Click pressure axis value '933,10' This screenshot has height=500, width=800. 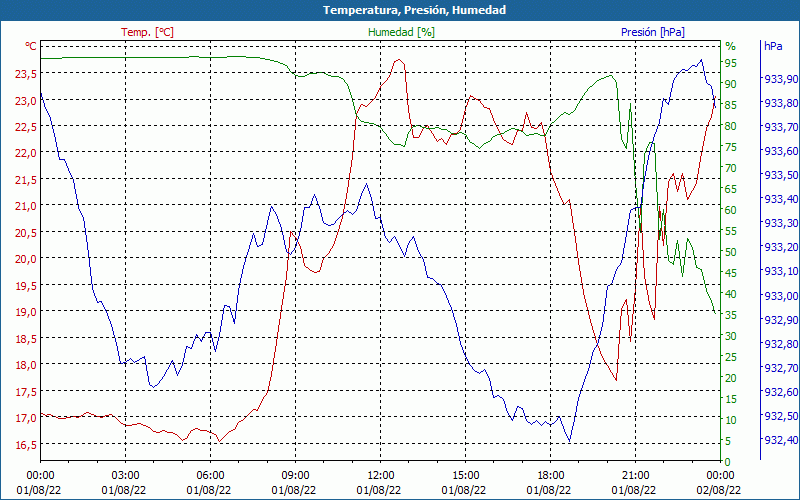coord(781,271)
